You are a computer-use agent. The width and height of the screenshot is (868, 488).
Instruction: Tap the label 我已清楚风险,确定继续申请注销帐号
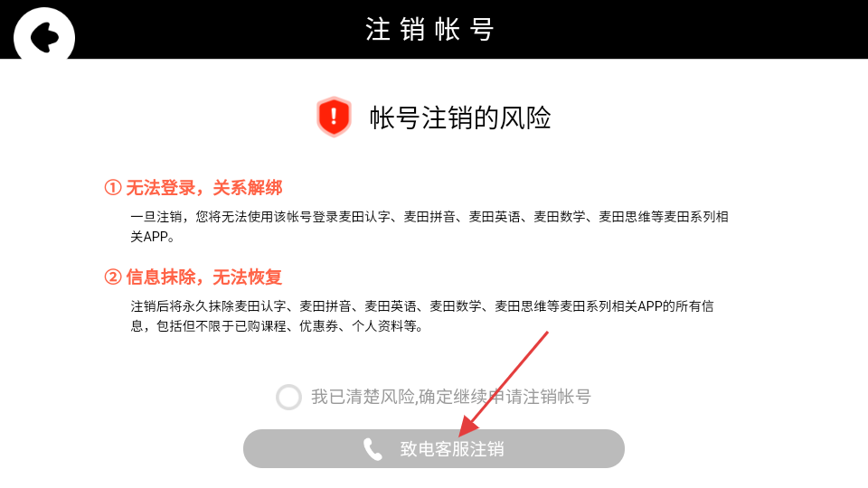click(x=450, y=397)
